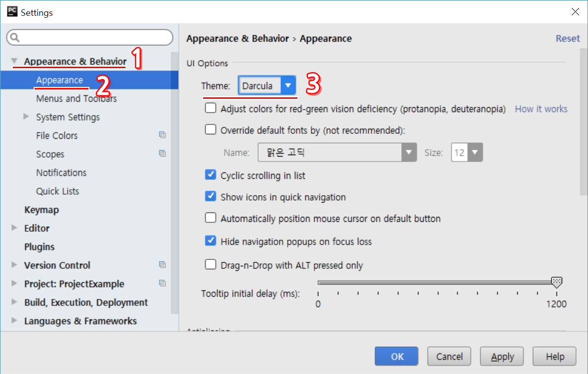Viewport: 588px width, 374px height.
Task: Expand the Editor settings category
Action: pyautogui.click(x=14, y=228)
